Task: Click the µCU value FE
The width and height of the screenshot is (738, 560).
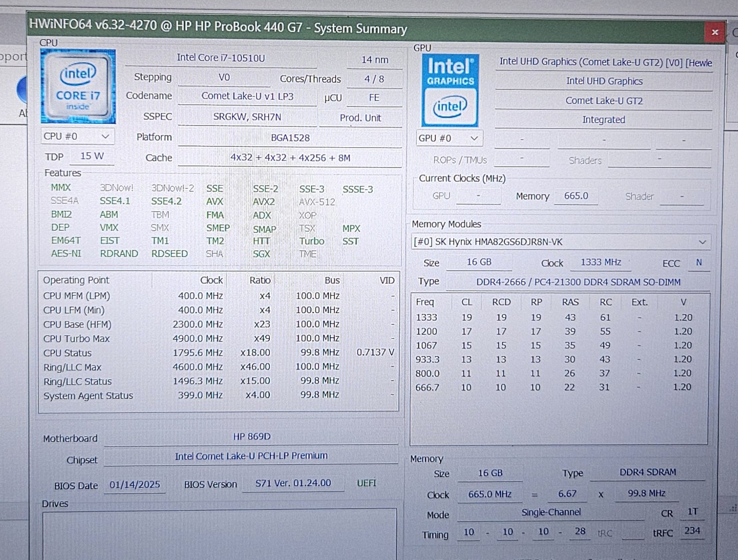Action: pos(374,98)
